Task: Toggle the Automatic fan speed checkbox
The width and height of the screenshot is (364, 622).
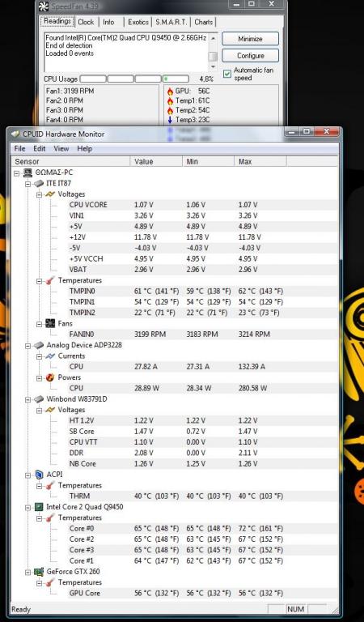Action: (x=227, y=75)
